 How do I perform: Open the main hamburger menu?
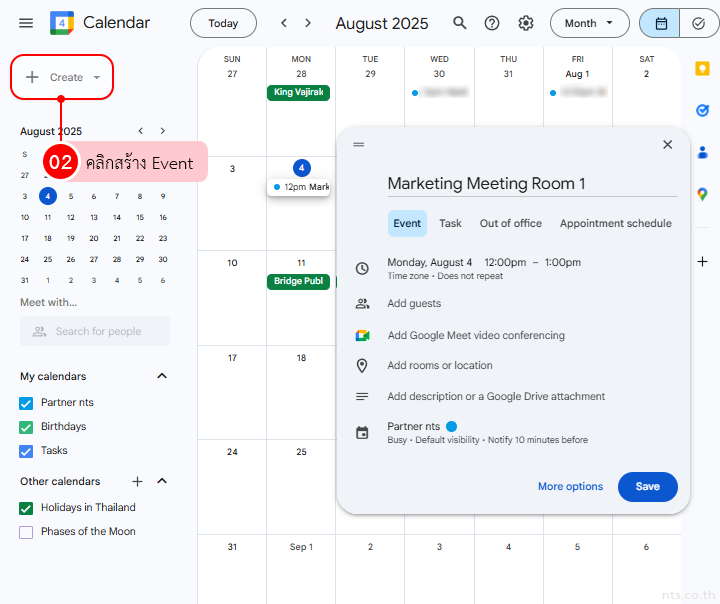[26, 23]
